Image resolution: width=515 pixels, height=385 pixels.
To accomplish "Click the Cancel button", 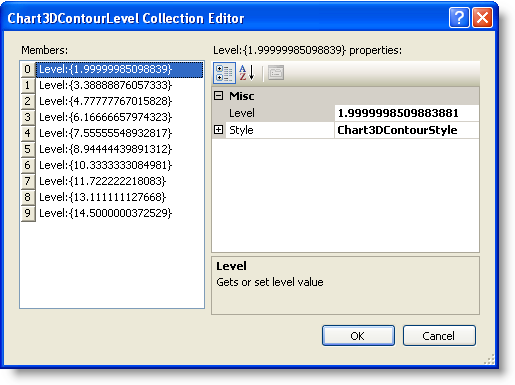I will [x=439, y=336].
